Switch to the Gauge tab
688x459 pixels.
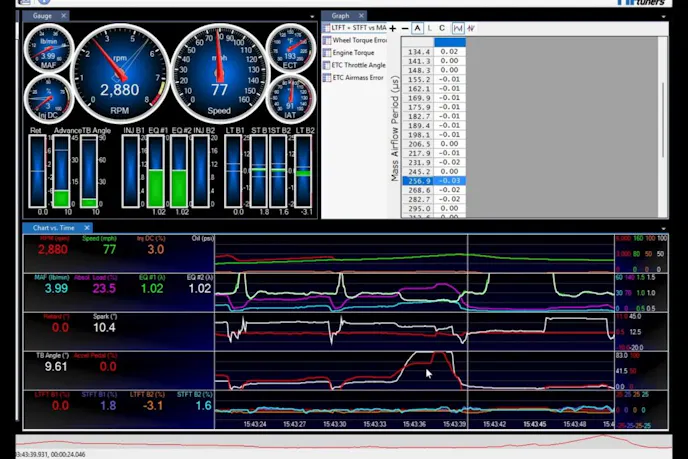click(x=41, y=16)
